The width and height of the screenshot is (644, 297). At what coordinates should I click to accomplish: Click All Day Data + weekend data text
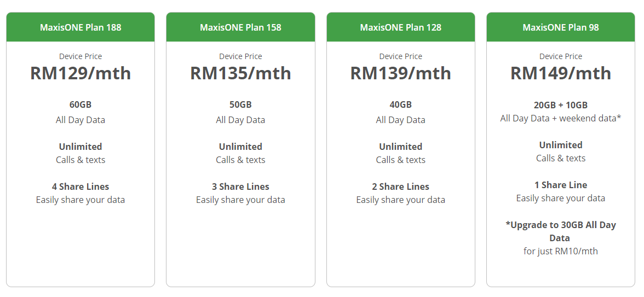point(561,118)
